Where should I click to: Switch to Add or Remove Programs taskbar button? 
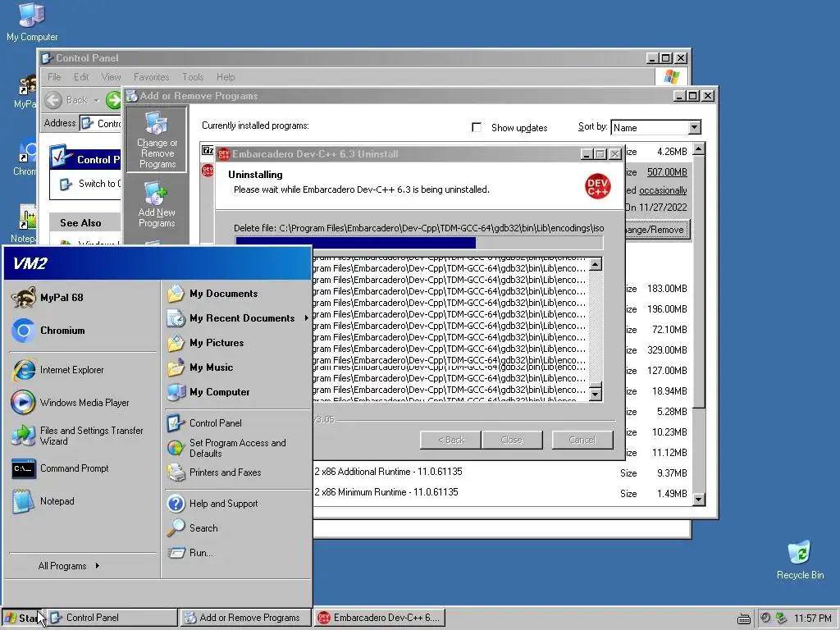tap(245, 618)
